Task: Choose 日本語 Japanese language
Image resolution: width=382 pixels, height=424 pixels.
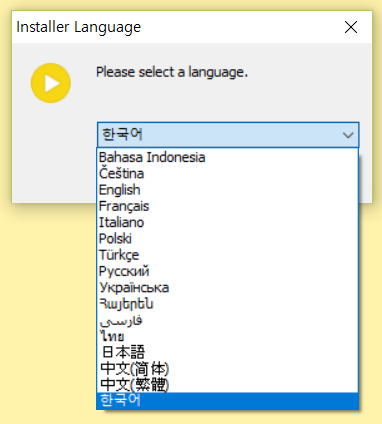Action: pyautogui.click(x=228, y=352)
